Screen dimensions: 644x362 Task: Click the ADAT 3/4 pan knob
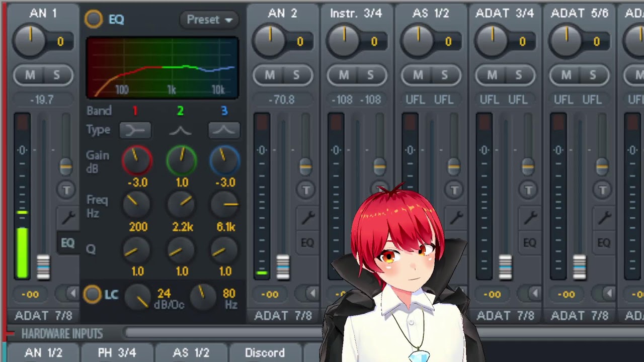[x=492, y=41]
